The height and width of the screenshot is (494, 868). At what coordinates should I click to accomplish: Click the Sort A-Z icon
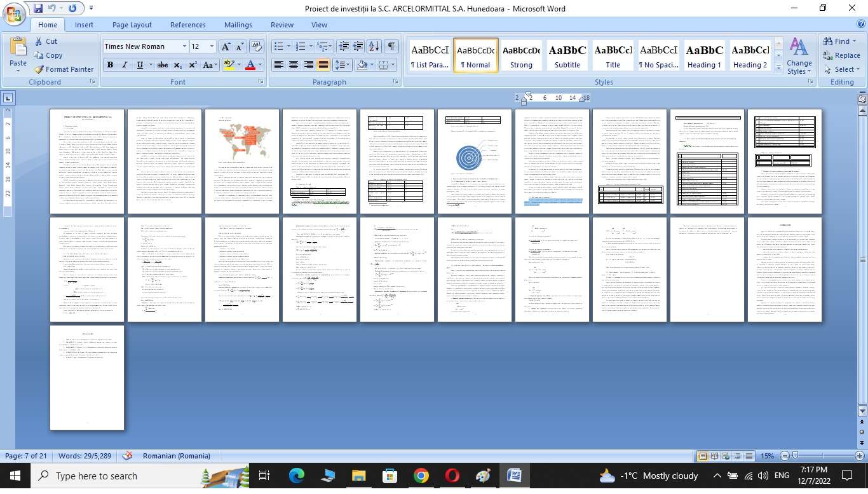click(x=374, y=46)
